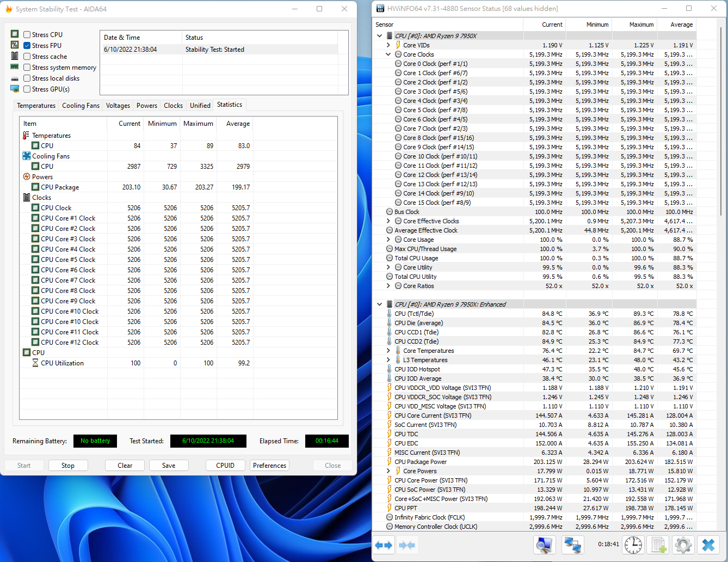Enable Stress local disks checkbox

(27, 78)
